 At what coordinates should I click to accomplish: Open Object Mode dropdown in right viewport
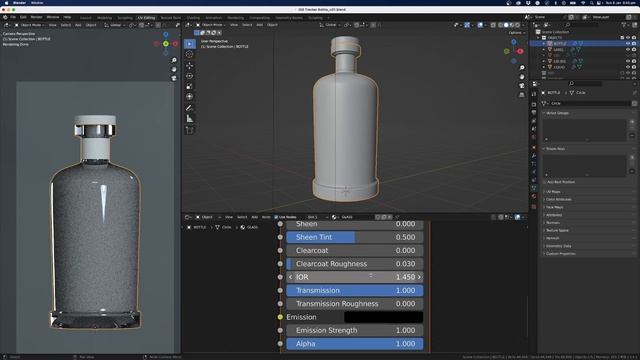(211, 25)
